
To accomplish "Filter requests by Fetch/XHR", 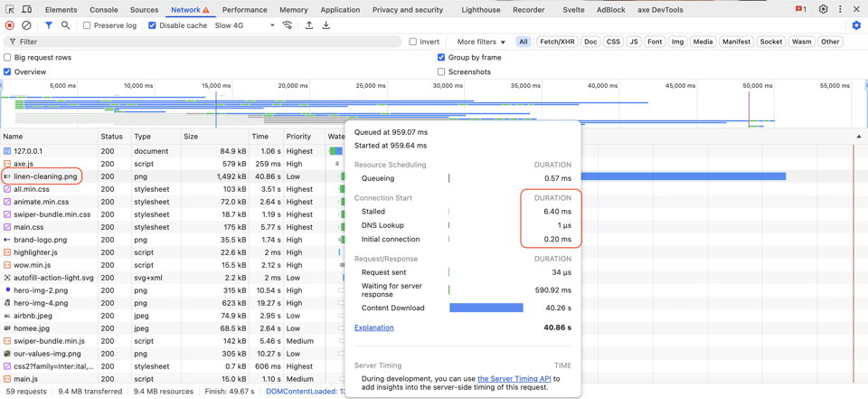I will [556, 42].
